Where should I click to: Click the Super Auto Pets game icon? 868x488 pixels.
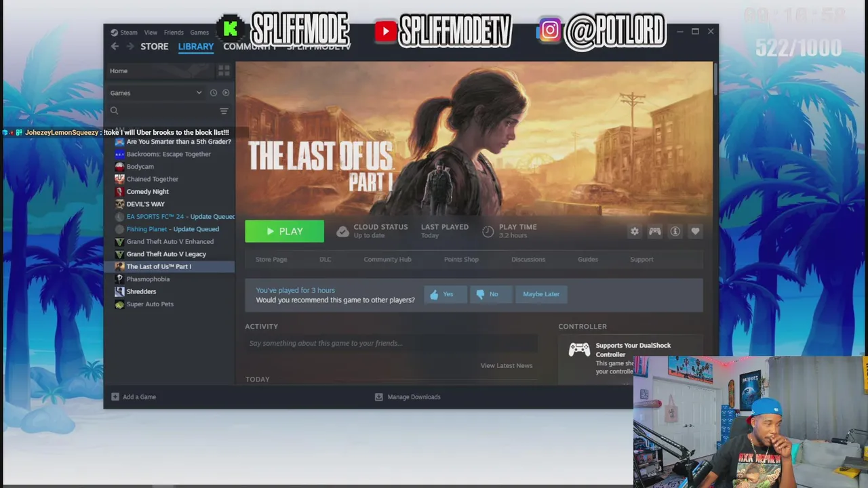(x=119, y=304)
